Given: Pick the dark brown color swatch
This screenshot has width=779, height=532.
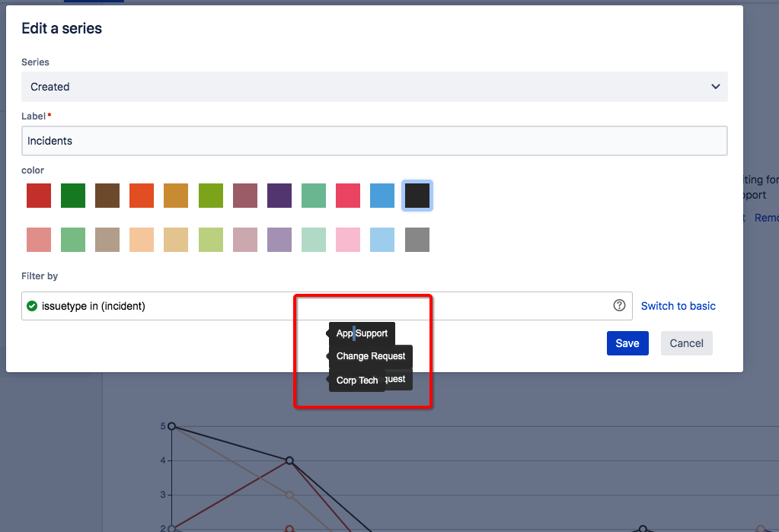Looking at the screenshot, I should pos(107,196).
